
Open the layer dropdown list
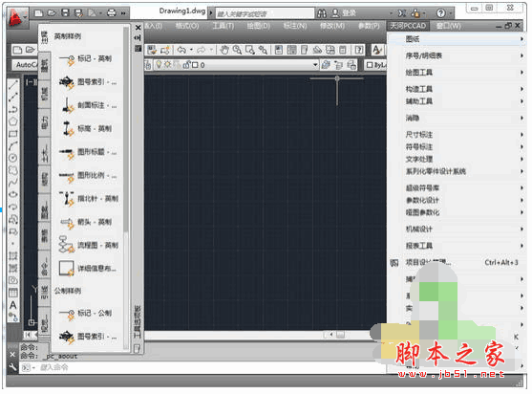(x=315, y=64)
